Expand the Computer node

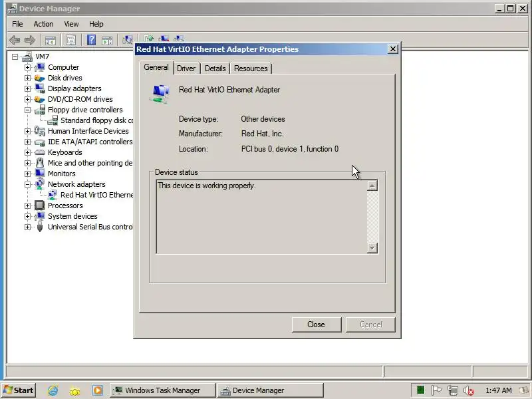(27, 67)
